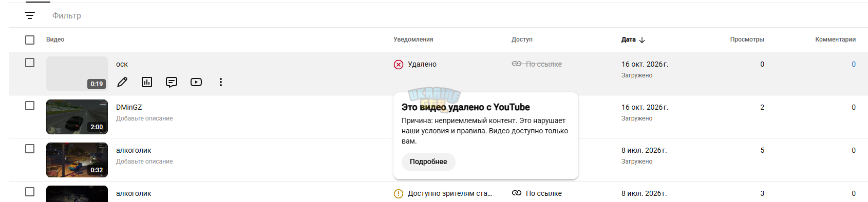
Task: Sort by Дата column header
Action: (633, 39)
